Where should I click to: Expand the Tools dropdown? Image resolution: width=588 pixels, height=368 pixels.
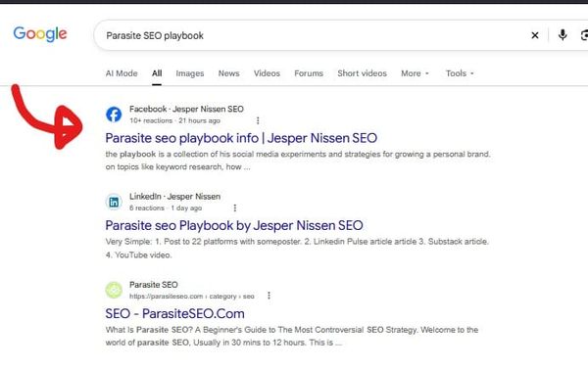[x=460, y=73]
